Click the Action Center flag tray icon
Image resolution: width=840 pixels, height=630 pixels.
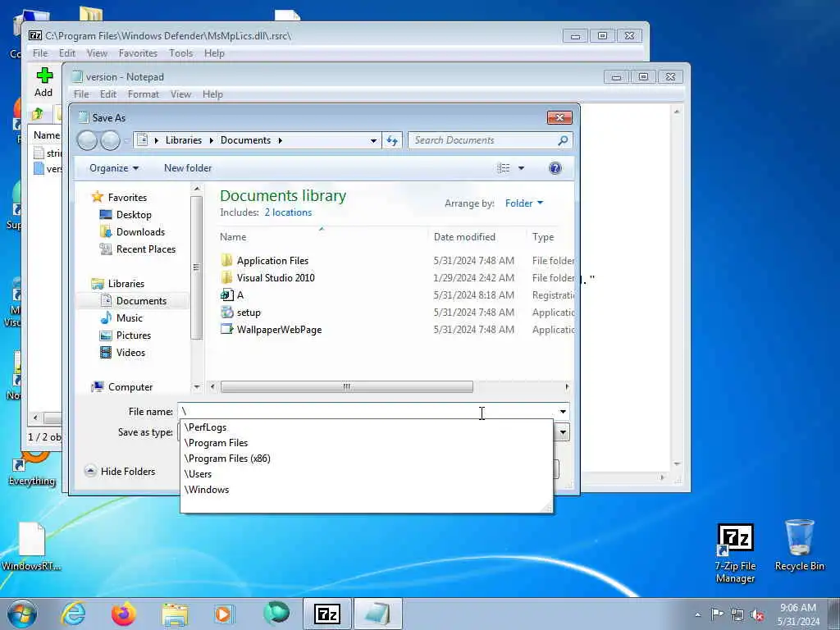[717, 614]
